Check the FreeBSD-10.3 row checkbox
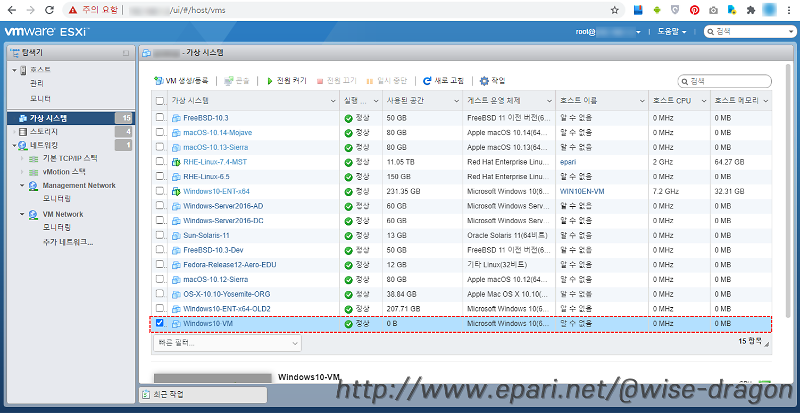800x413 pixels. (160, 117)
